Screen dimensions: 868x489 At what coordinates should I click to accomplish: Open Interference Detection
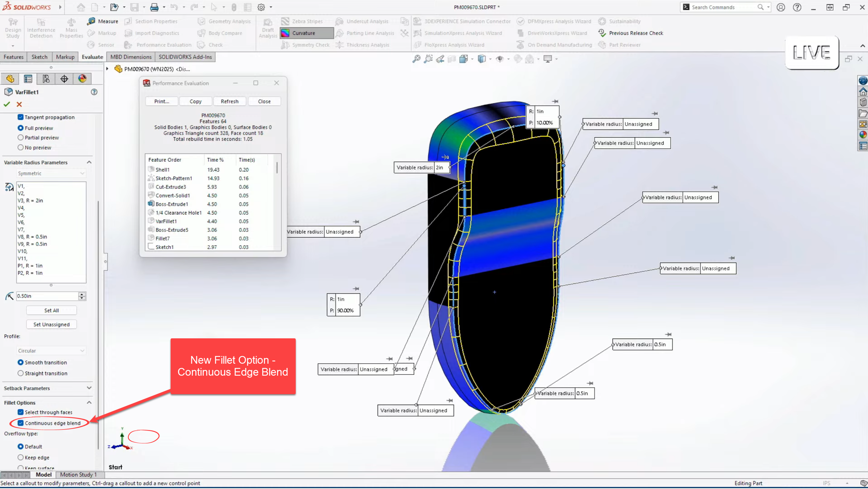click(41, 28)
